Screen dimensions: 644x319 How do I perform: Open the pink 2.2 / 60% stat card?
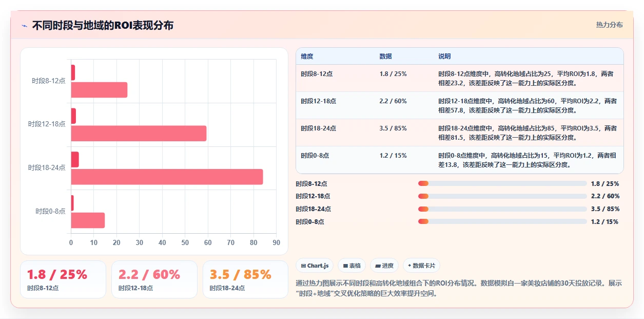(x=154, y=279)
